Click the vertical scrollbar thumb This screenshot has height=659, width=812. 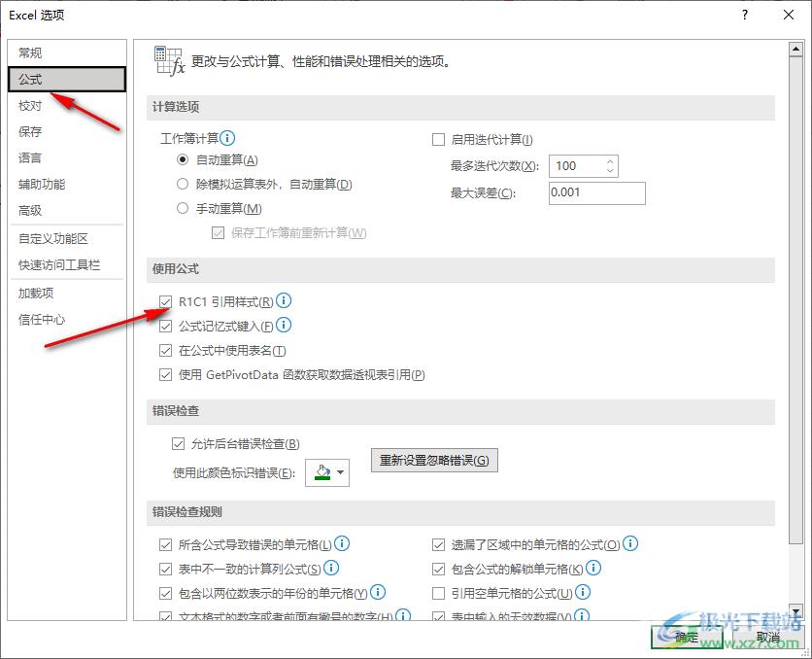coord(795,300)
